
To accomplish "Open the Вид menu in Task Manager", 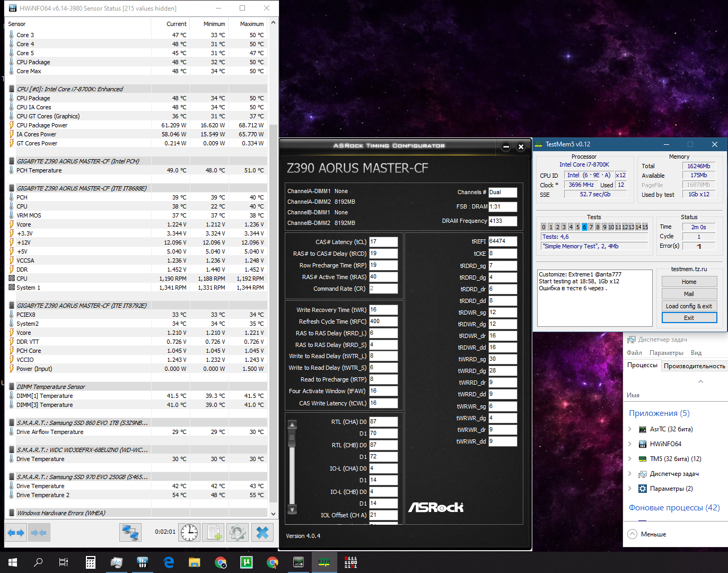I will [696, 353].
